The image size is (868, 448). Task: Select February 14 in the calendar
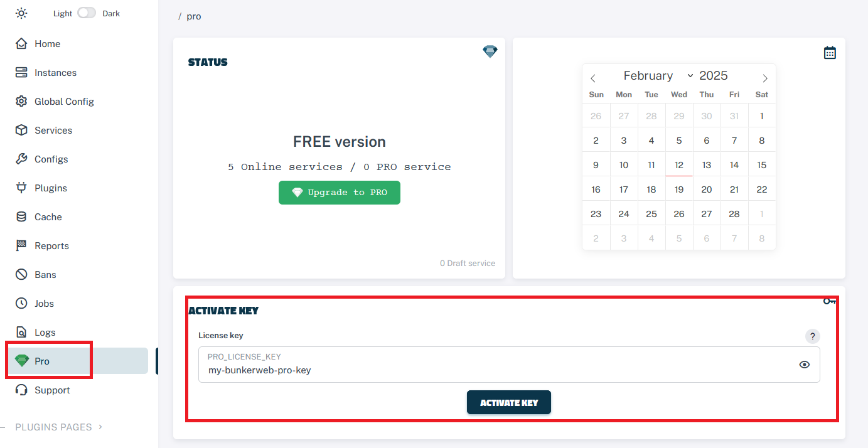tap(734, 165)
